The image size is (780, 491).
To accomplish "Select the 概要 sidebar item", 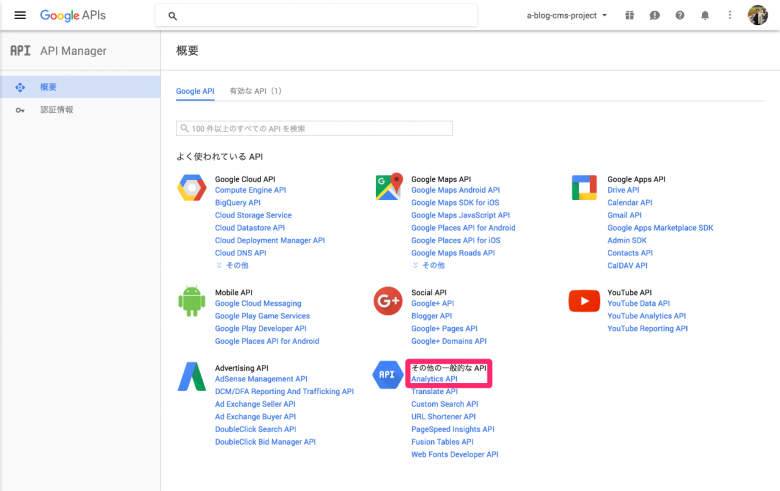I will coord(80,87).
